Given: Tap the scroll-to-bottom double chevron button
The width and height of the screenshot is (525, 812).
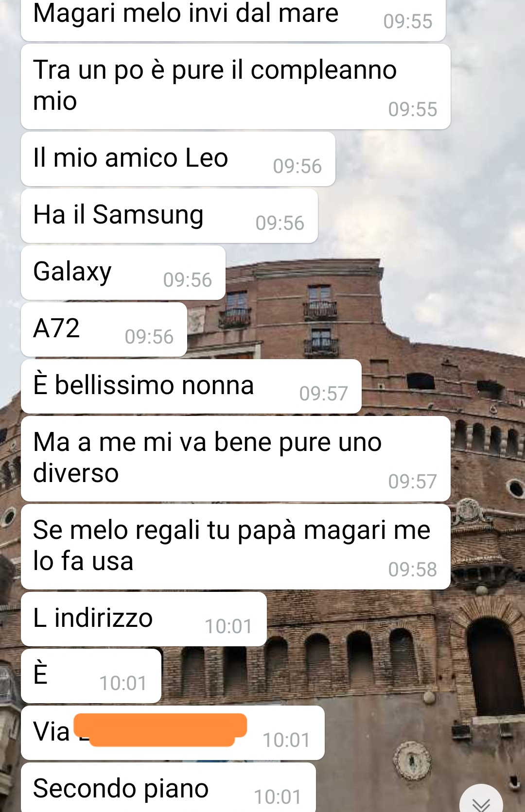Looking at the screenshot, I should (481, 799).
